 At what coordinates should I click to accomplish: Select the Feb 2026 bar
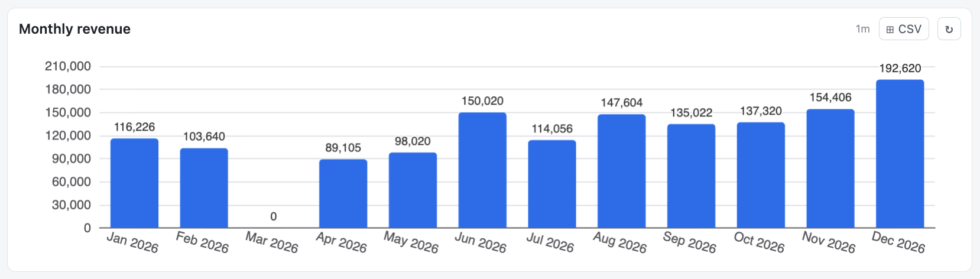pos(204,188)
